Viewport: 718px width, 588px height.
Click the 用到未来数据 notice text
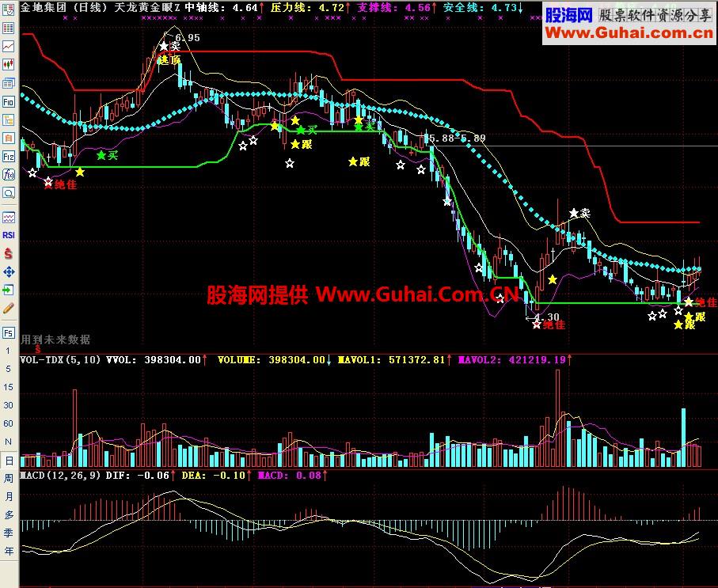pyautogui.click(x=55, y=340)
